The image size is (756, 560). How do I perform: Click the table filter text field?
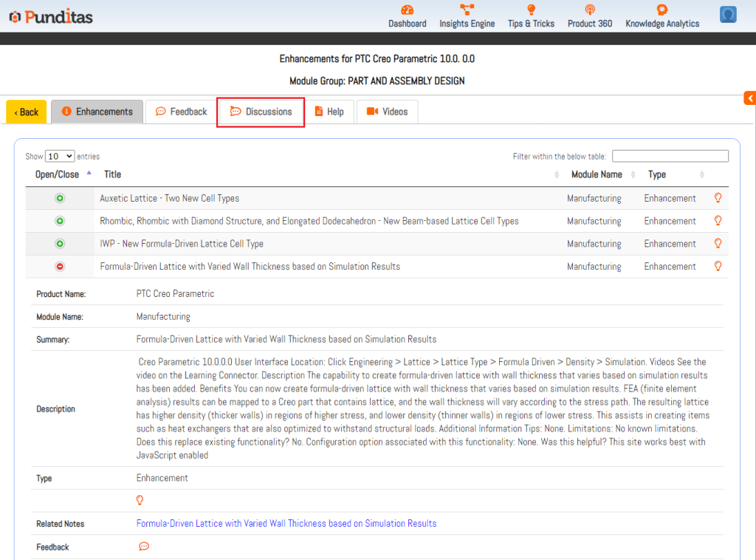coord(670,156)
